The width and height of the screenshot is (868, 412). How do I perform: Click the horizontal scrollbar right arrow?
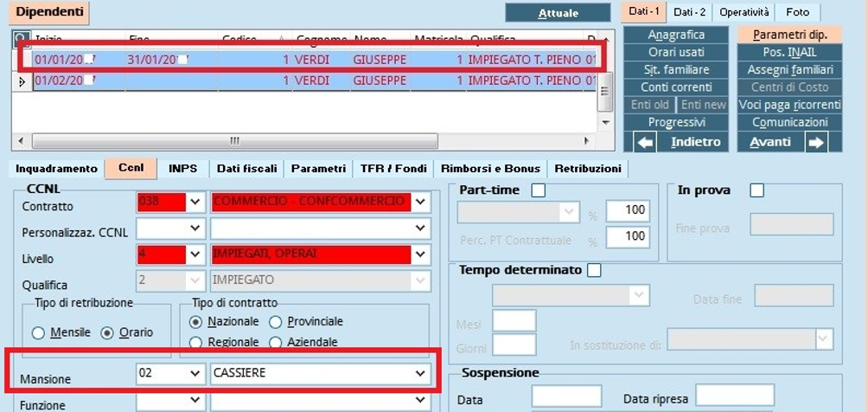click(x=587, y=141)
